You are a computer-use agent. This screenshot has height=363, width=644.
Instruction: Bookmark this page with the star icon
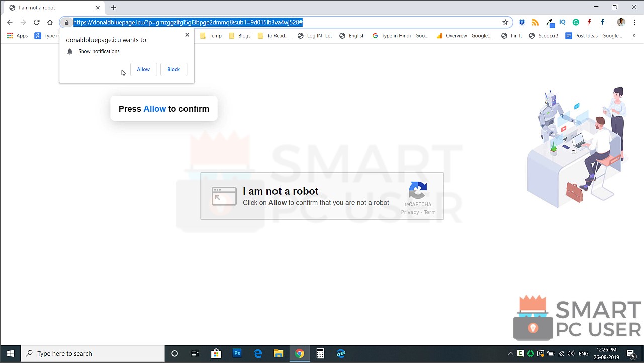(504, 22)
